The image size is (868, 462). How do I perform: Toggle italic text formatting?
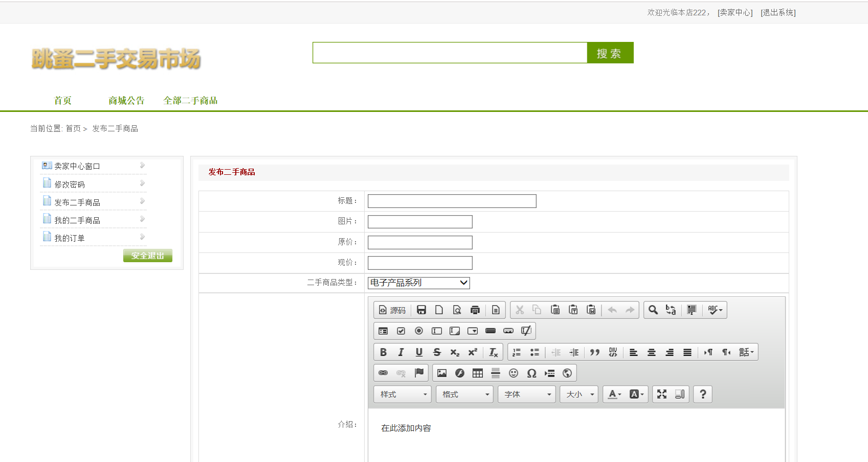click(x=401, y=352)
